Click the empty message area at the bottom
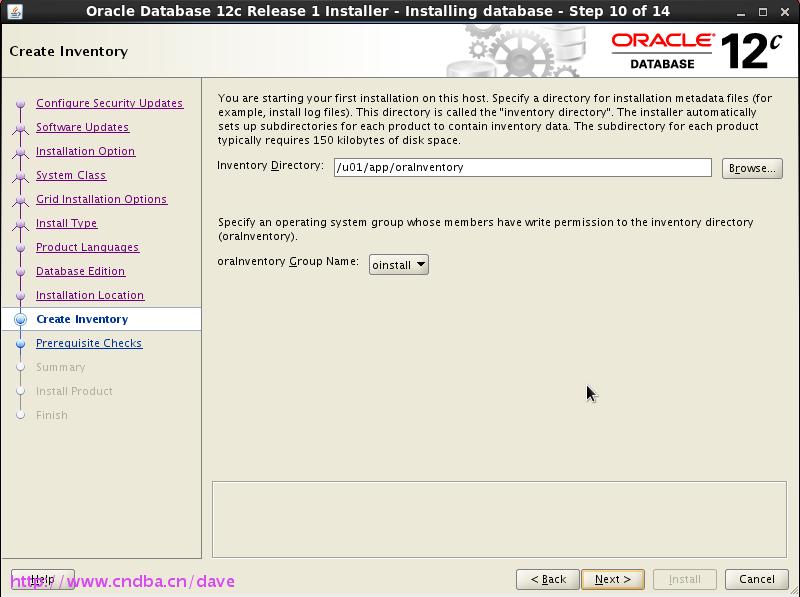Image resolution: width=800 pixels, height=597 pixels. [499, 519]
